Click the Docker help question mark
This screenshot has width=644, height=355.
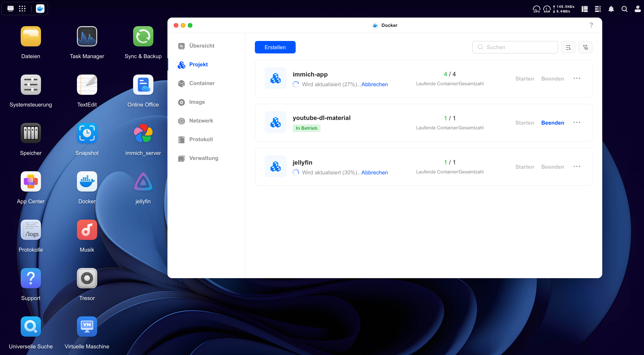click(x=591, y=25)
